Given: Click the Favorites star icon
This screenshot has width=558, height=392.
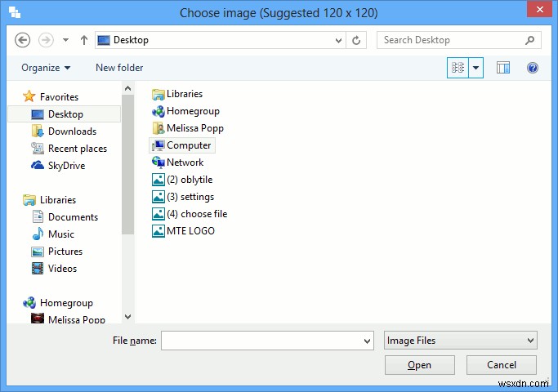Looking at the screenshot, I should pyautogui.click(x=29, y=96).
